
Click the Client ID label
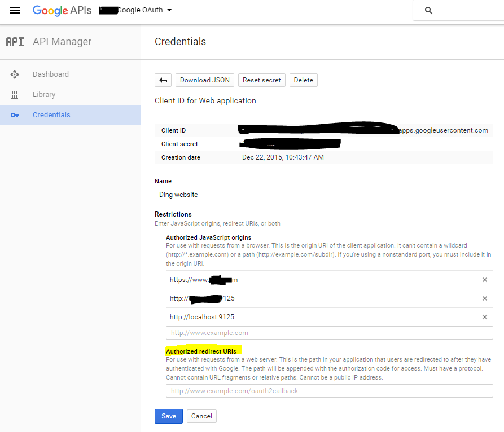[x=174, y=130]
